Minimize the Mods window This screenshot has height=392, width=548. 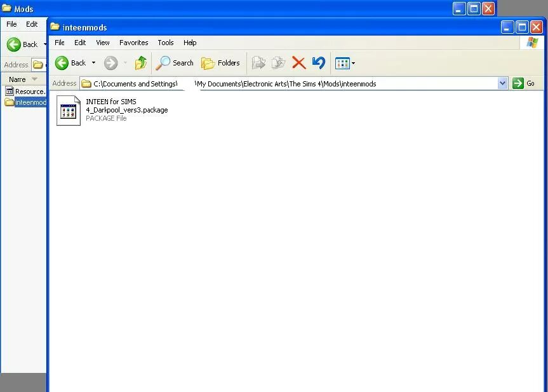[x=459, y=8]
